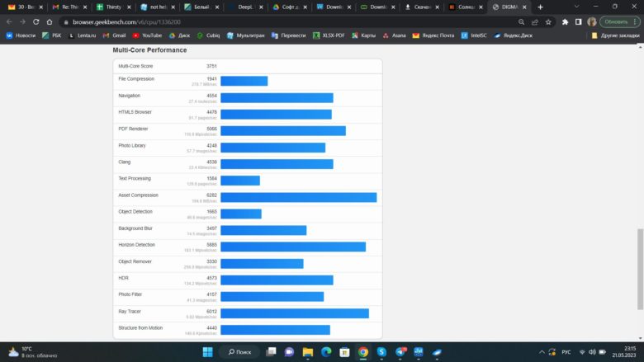Open the clock showing 23:15
The image size is (644, 362).
pos(624,352)
